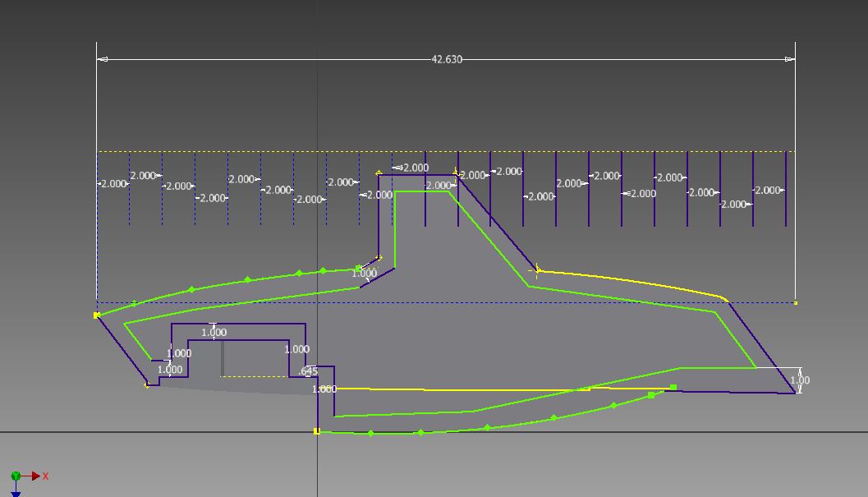
Task: Select the 1.000 dimension beside upper green spline end
Action: pyautogui.click(x=365, y=274)
